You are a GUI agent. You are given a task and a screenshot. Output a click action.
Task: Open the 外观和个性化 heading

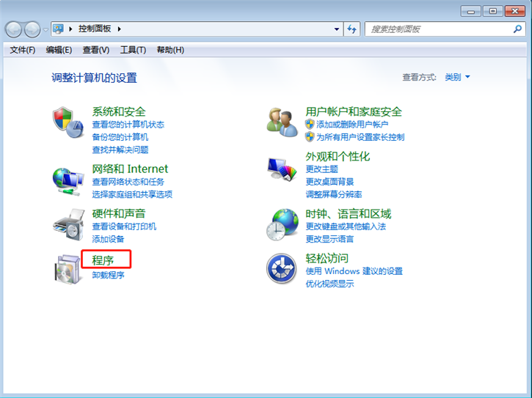[x=338, y=156]
